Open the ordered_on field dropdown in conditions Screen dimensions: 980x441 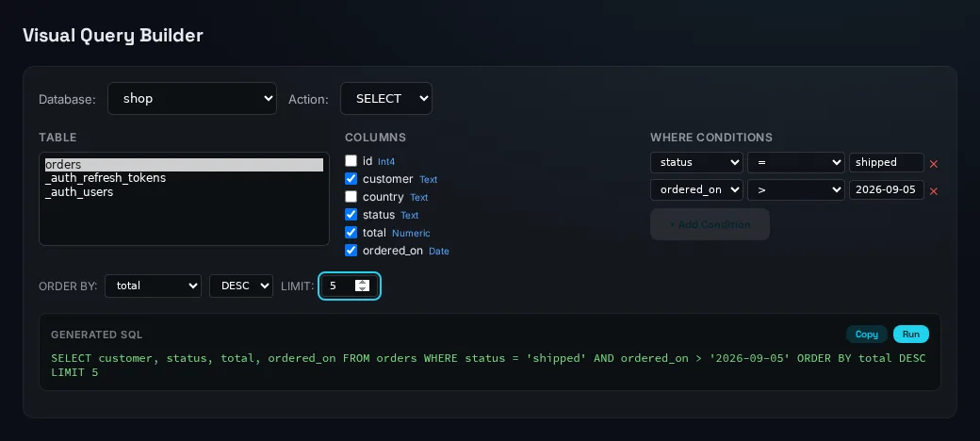coord(697,190)
